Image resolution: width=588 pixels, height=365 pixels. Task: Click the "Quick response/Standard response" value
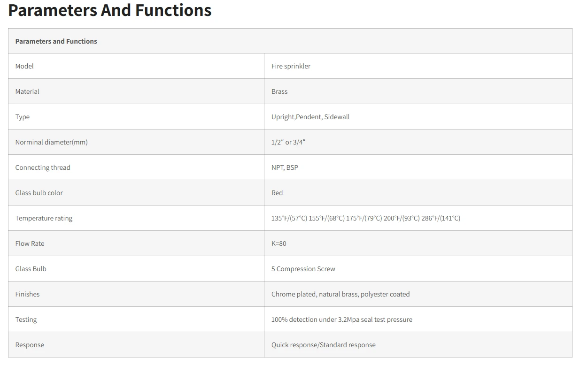click(x=324, y=345)
